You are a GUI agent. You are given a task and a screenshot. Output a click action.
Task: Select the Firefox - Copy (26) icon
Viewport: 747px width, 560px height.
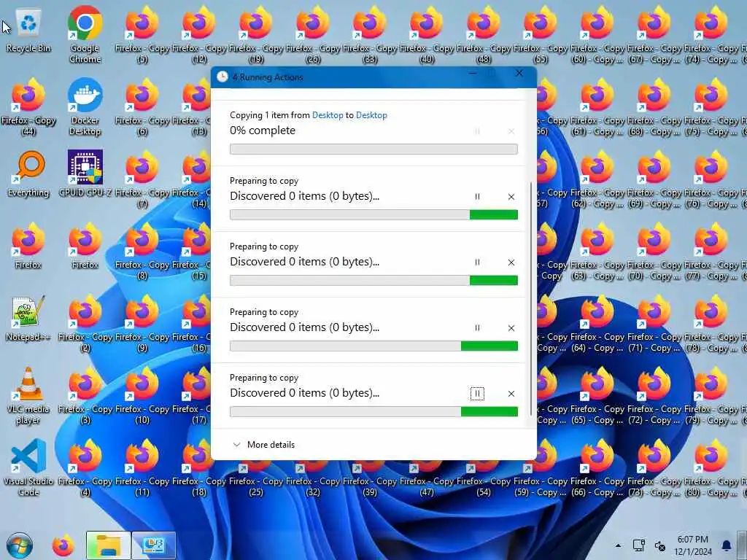(312, 34)
